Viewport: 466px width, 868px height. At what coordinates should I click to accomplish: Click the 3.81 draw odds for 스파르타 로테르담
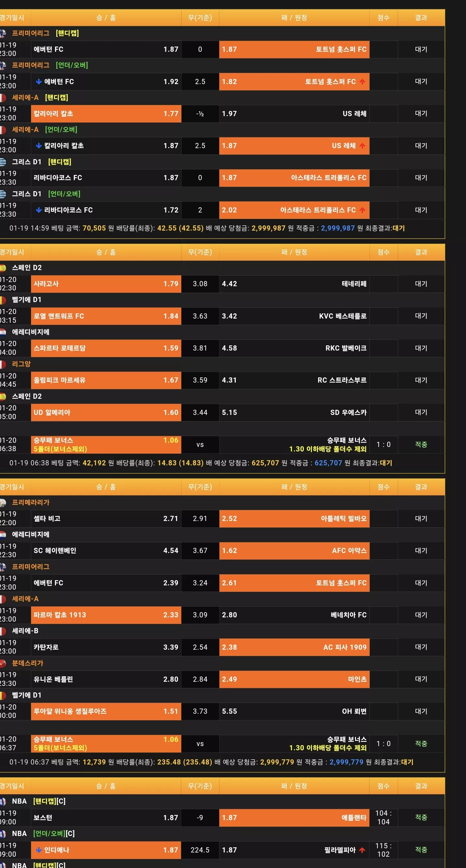(200, 348)
